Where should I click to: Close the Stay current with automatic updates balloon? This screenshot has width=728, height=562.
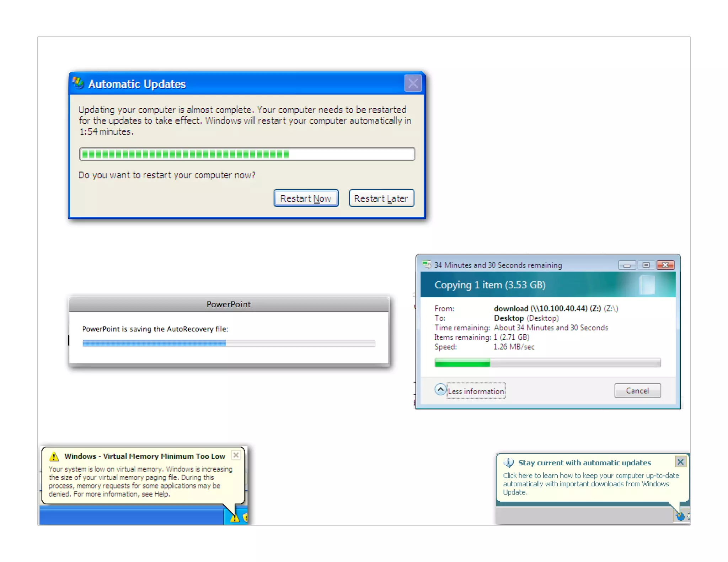(x=680, y=462)
